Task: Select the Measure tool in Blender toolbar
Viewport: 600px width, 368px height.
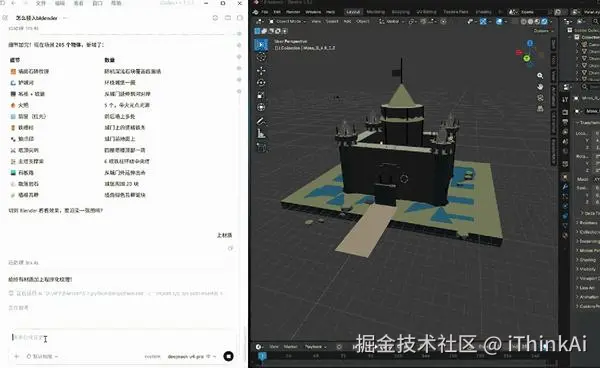Action: 261,134
